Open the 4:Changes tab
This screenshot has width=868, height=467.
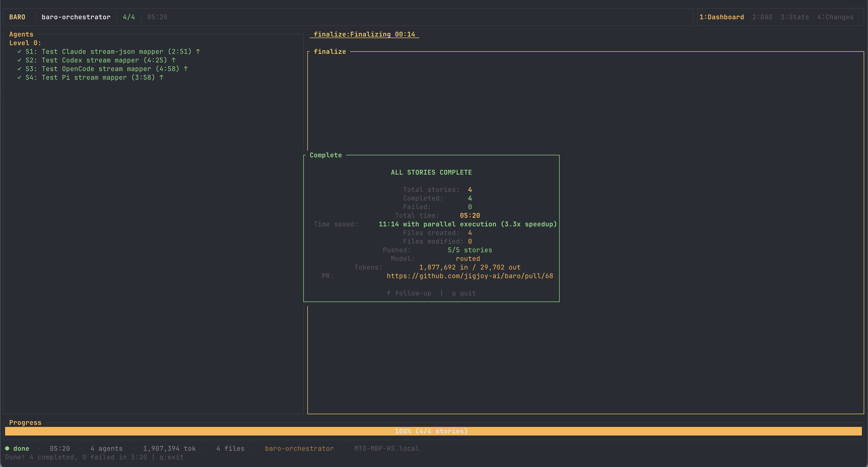[x=835, y=17]
